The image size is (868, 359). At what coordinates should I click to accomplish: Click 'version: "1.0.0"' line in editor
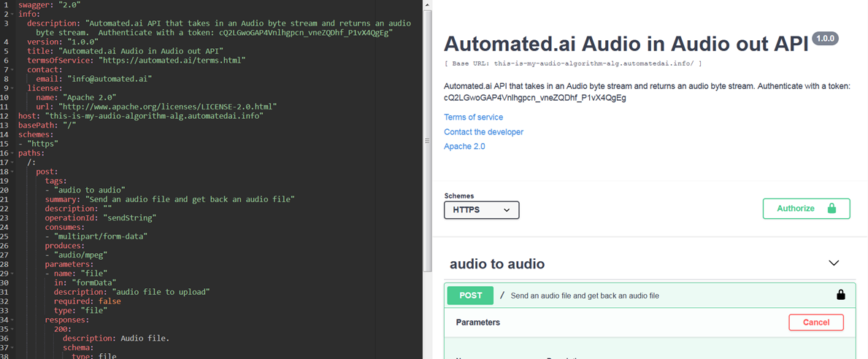(x=63, y=42)
